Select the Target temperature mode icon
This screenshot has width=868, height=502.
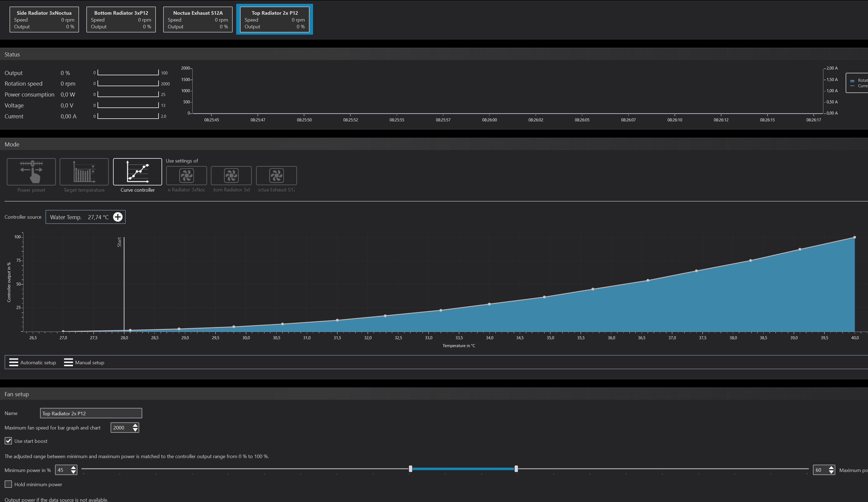(x=84, y=172)
